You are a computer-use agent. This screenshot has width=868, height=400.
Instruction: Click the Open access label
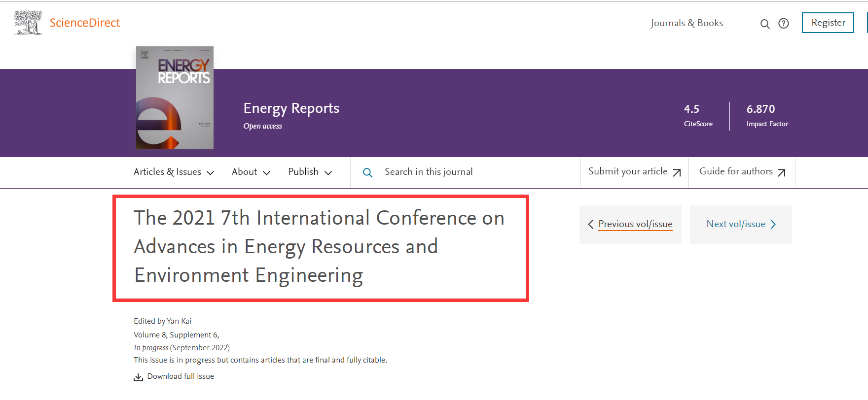point(263,126)
